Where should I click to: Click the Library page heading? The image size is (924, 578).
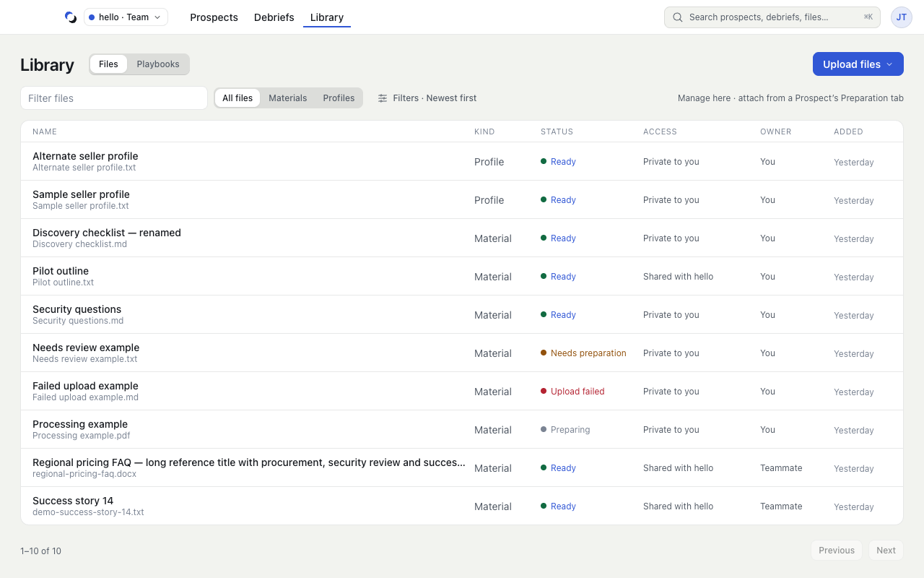point(47,64)
